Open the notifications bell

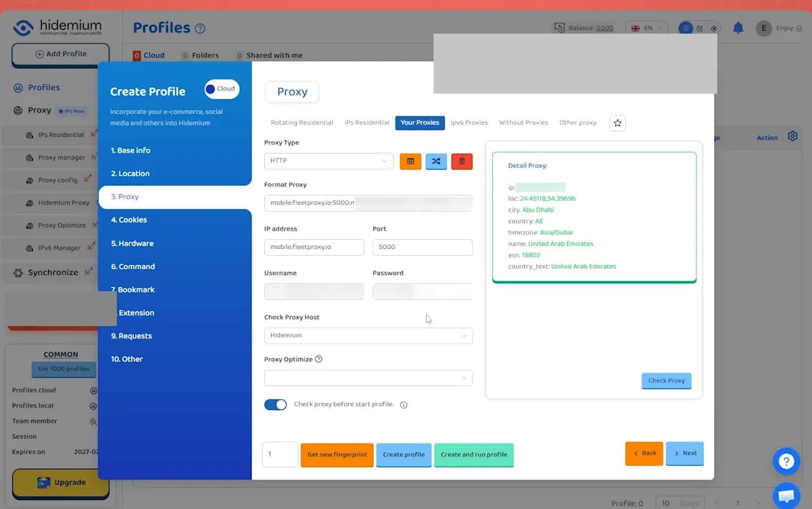[x=738, y=28]
